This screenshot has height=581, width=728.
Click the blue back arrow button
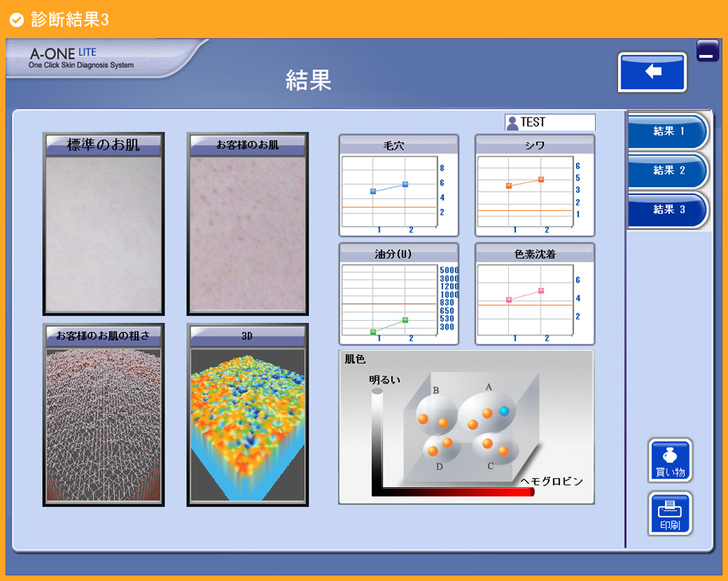click(652, 72)
